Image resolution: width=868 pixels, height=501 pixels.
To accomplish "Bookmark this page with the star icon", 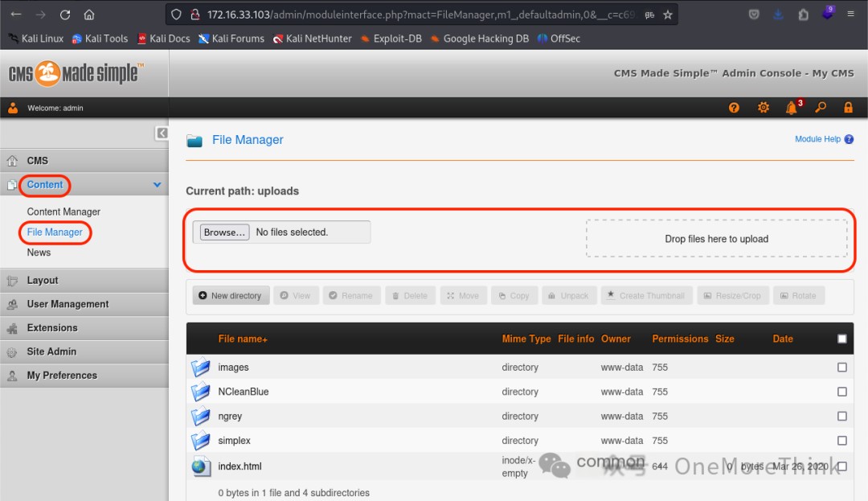I will coord(668,15).
